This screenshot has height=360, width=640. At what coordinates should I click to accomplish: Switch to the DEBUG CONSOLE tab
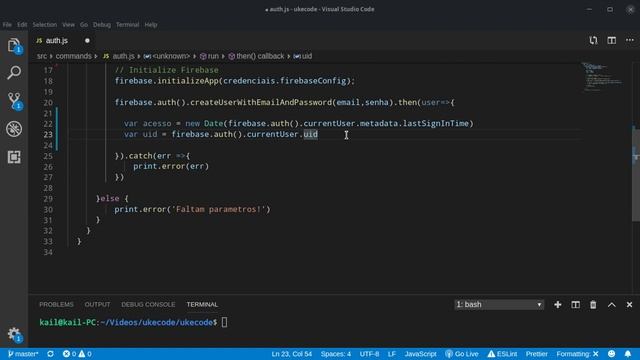pyautogui.click(x=148, y=304)
